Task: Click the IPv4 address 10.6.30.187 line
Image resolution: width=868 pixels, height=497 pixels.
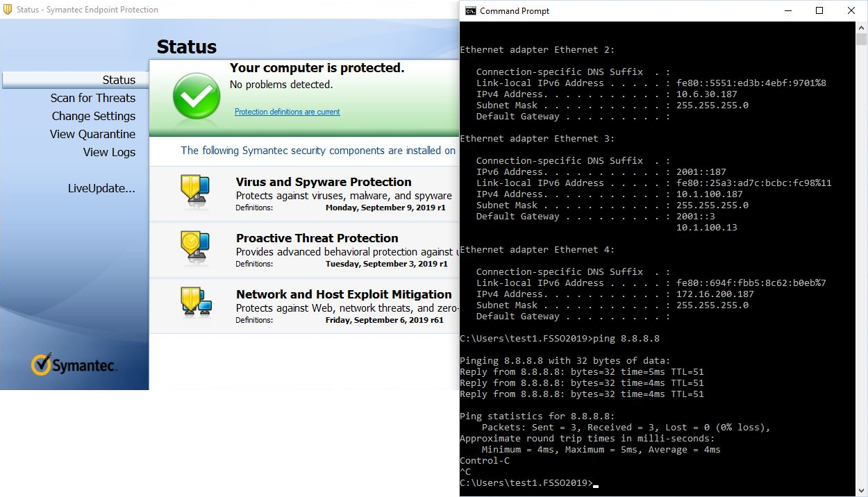Action: (607, 94)
